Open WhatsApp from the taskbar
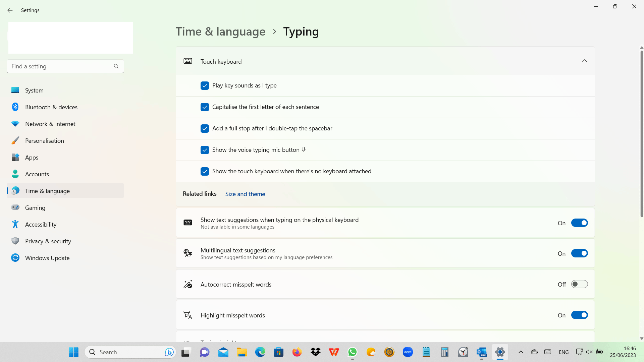The image size is (644, 362). pos(352,352)
